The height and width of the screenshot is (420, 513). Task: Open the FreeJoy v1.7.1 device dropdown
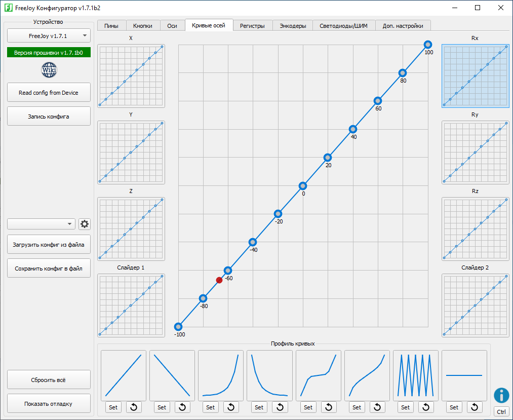49,36
